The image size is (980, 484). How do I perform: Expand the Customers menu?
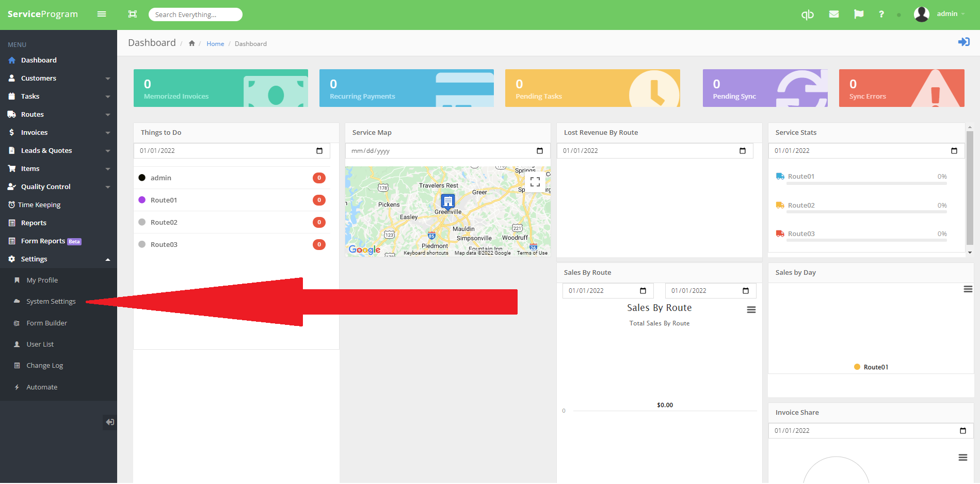click(58, 79)
